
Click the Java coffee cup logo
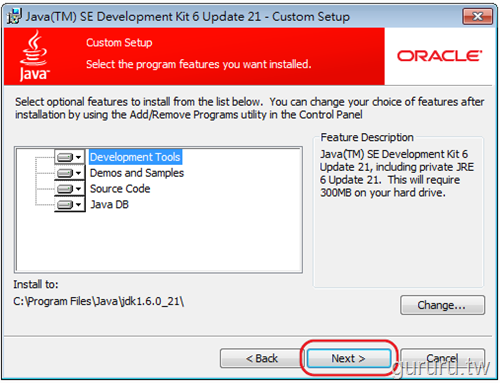pyautogui.click(x=34, y=56)
